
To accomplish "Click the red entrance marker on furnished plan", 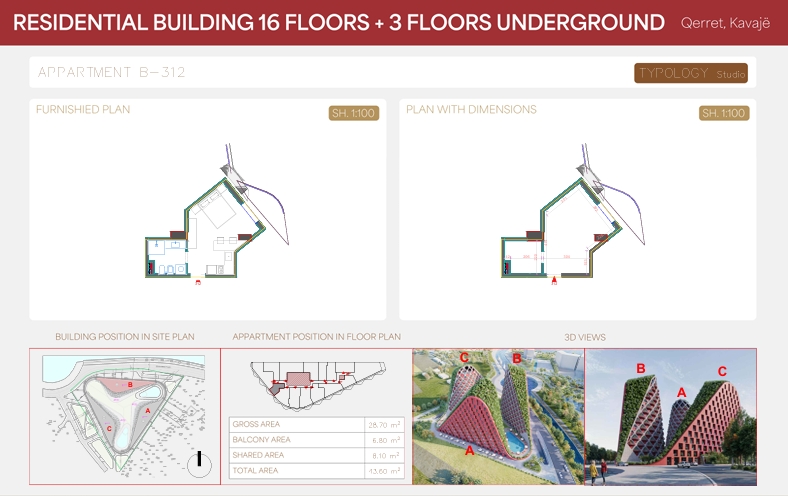I will (x=198, y=283).
